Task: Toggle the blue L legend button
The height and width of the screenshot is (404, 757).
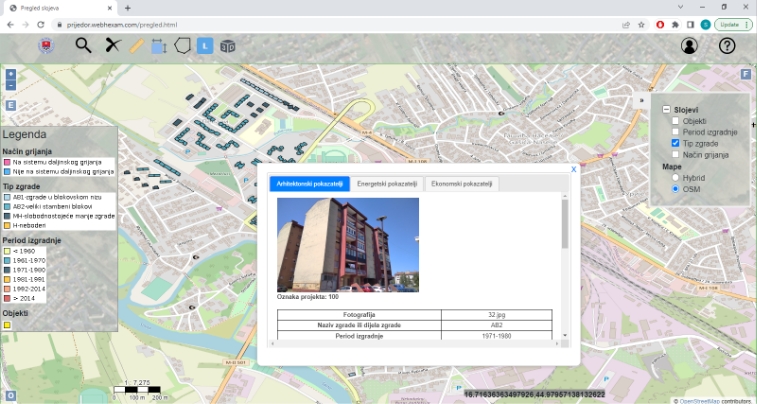Action: 204,45
